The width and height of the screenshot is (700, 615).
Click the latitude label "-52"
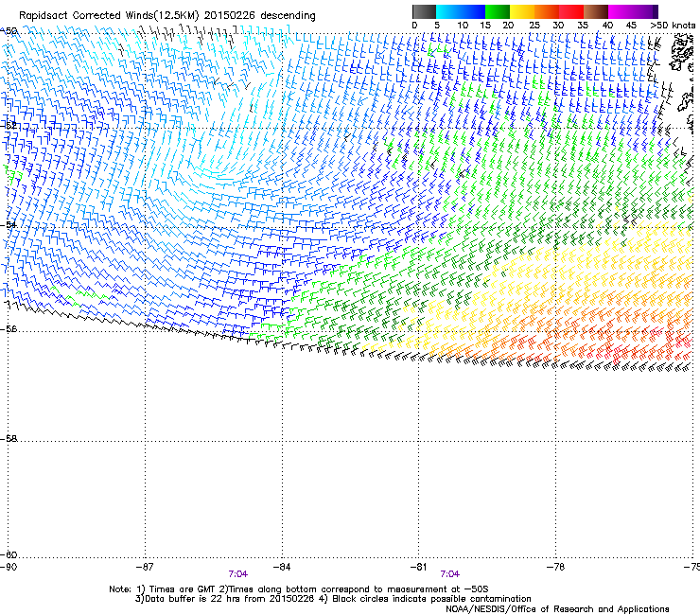pyautogui.click(x=9, y=125)
